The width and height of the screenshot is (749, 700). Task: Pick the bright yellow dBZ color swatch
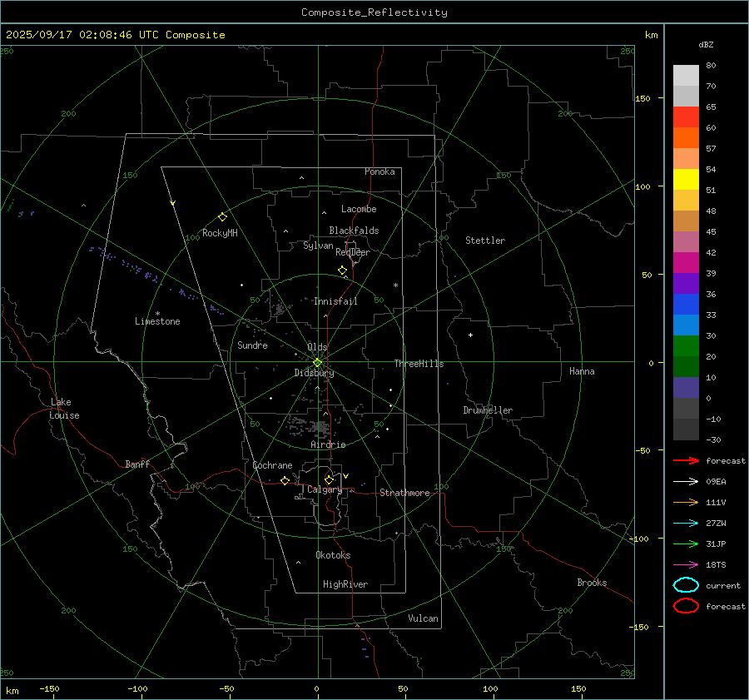coord(686,180)
